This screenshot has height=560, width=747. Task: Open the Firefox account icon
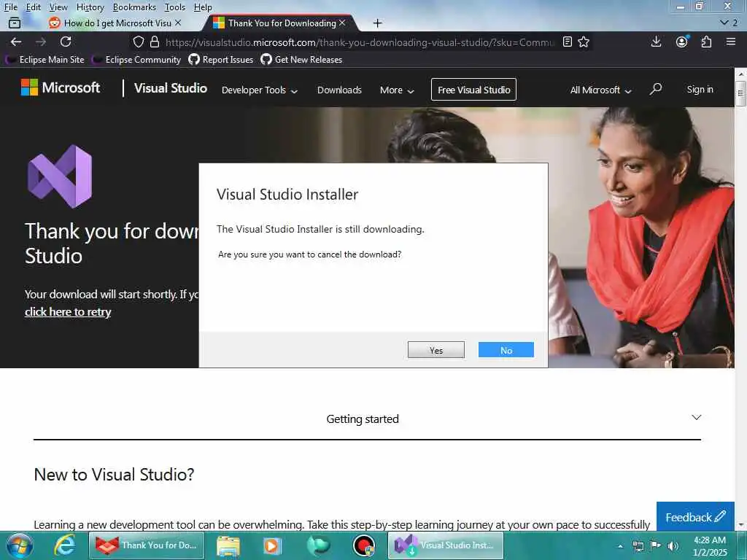pyautogui.click(x=682, y=42)
